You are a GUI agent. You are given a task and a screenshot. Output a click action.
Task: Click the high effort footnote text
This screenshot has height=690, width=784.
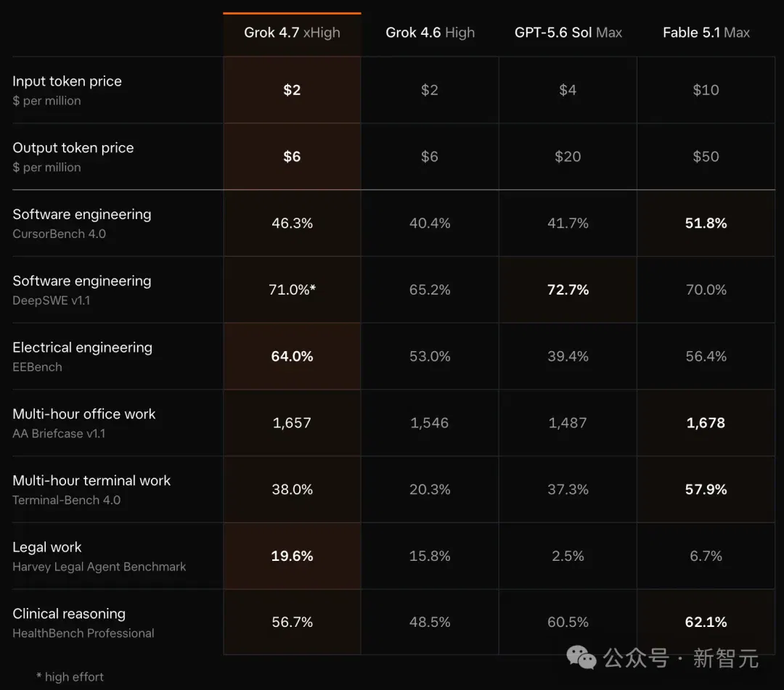point(70,676)
